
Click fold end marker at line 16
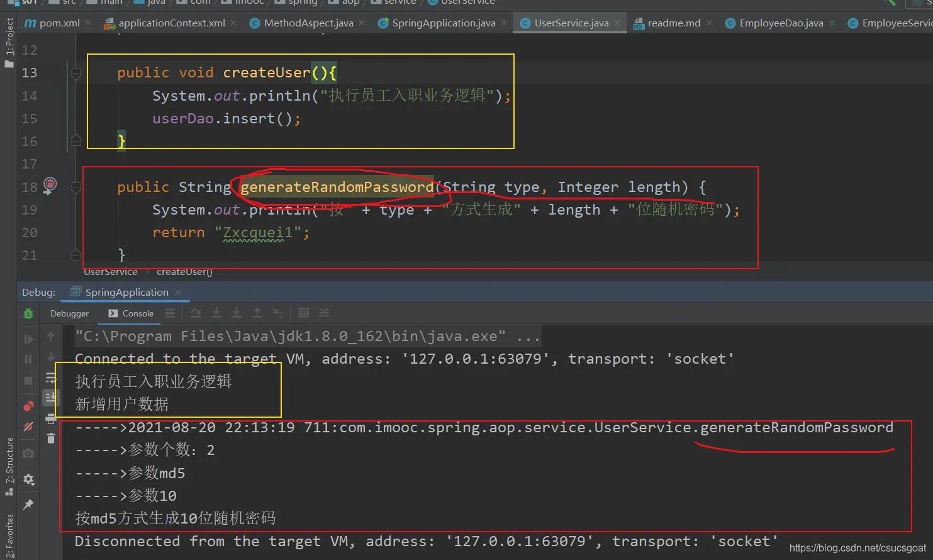point(76,141)
